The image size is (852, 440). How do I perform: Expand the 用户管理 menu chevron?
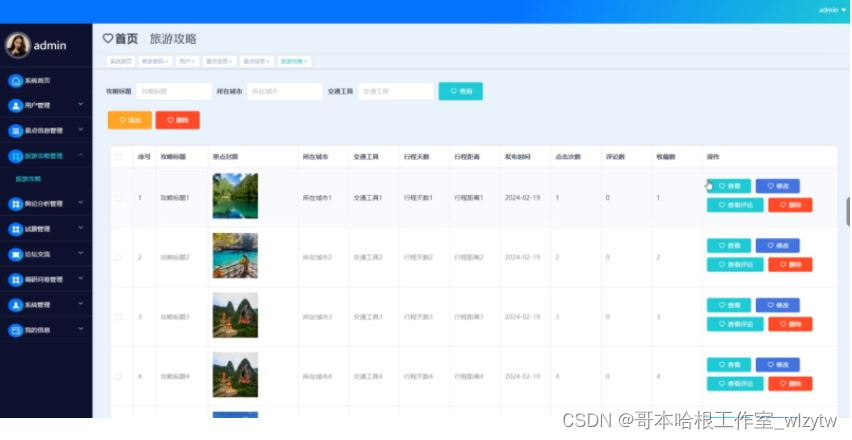pyautogui.click(x=81, y=104)
